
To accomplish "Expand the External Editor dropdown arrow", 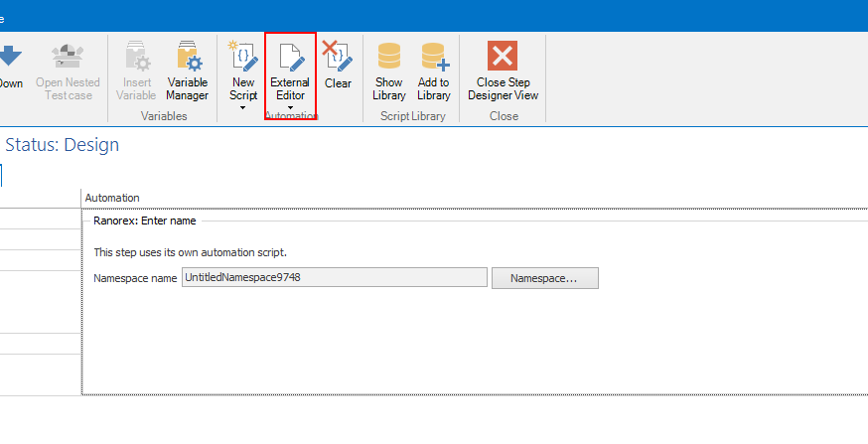I will [x=290, y=107].
